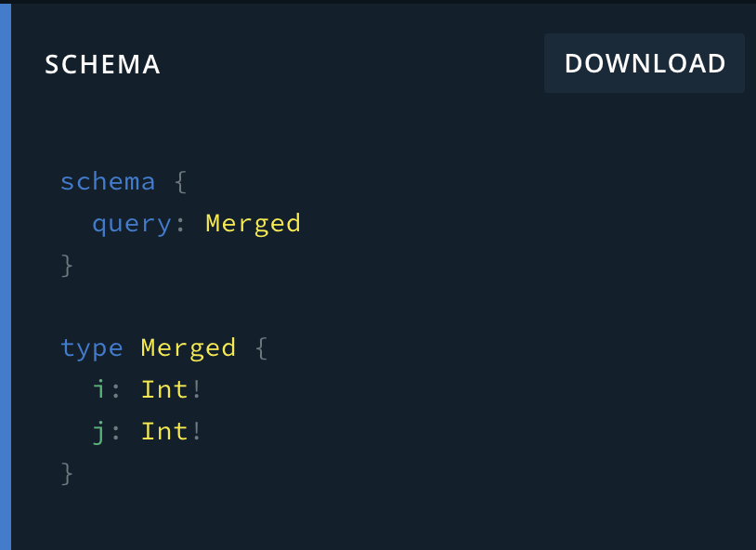Select the Merged type name after query
The height and width of the screenshot is (550, 756).
pos(253,223)
